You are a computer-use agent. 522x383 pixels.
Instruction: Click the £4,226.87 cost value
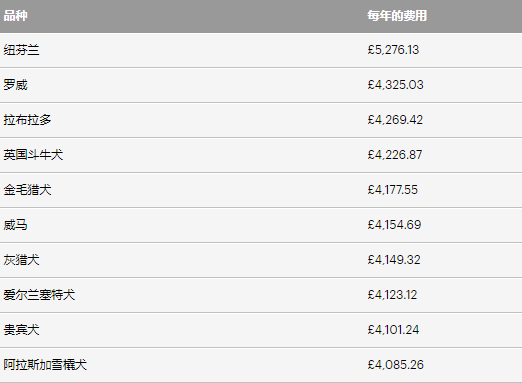395,155
